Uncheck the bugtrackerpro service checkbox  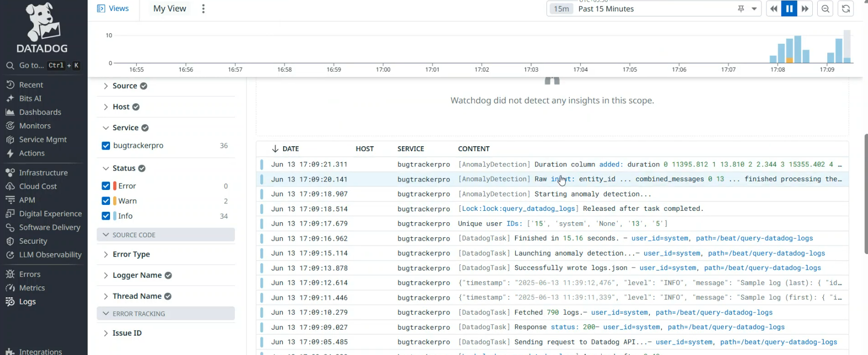click(106, 146)
